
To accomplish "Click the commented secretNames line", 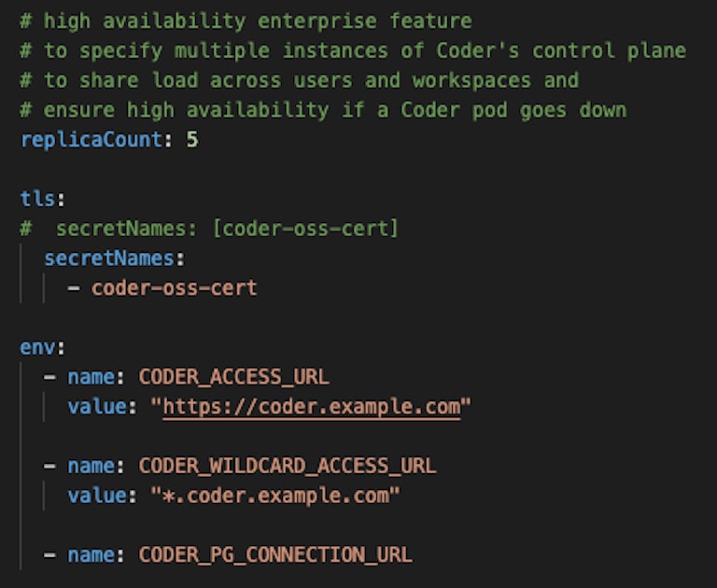I will click(209, 229).
